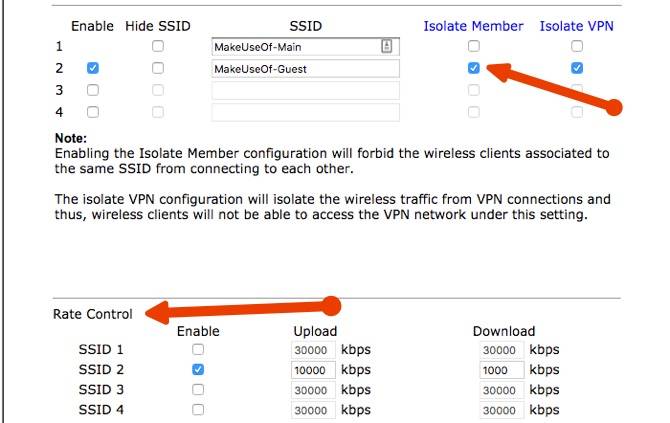Disable Isolate Member for MakeUseOf-Guest row
This screenshot has height=423, width=670.
tap(474, 69)
